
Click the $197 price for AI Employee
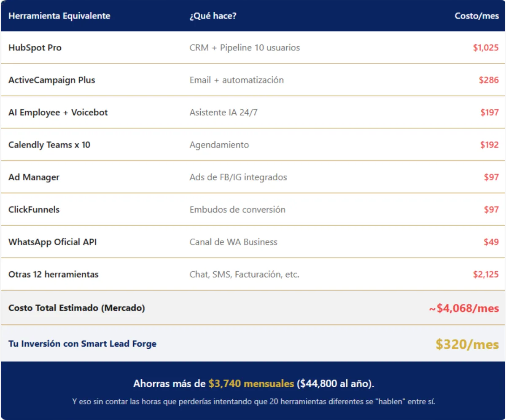coord(489,112)
